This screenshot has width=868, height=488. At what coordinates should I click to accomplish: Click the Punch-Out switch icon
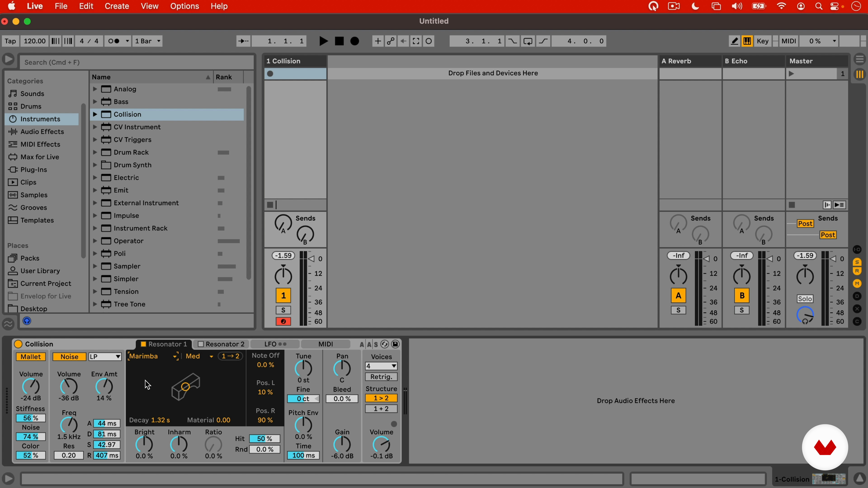click(x=543, y=41)
